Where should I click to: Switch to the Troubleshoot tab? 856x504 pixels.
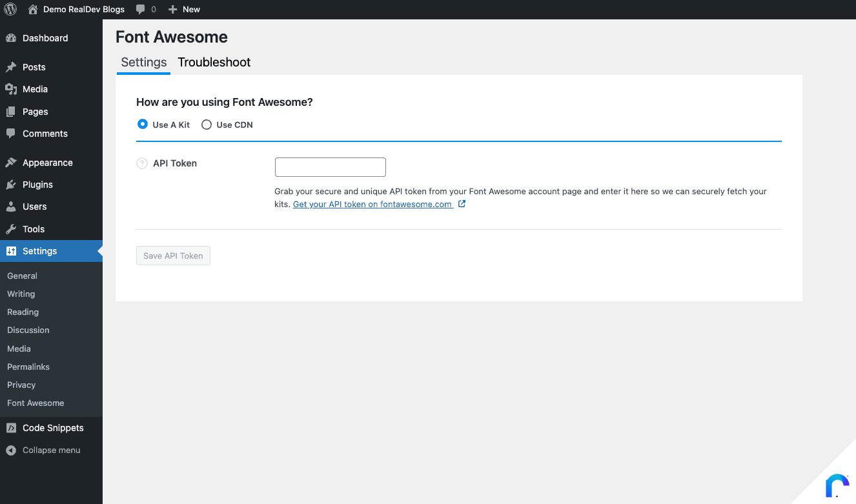coord(214,63)
